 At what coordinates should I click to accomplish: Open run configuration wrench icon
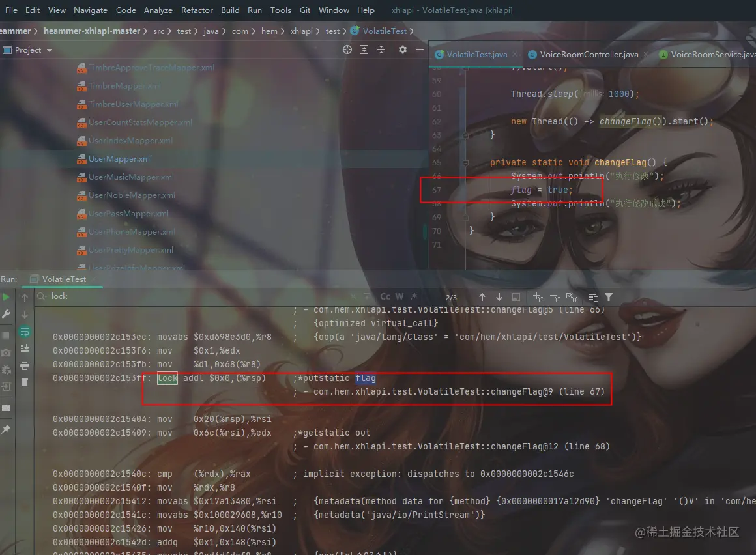6,314
